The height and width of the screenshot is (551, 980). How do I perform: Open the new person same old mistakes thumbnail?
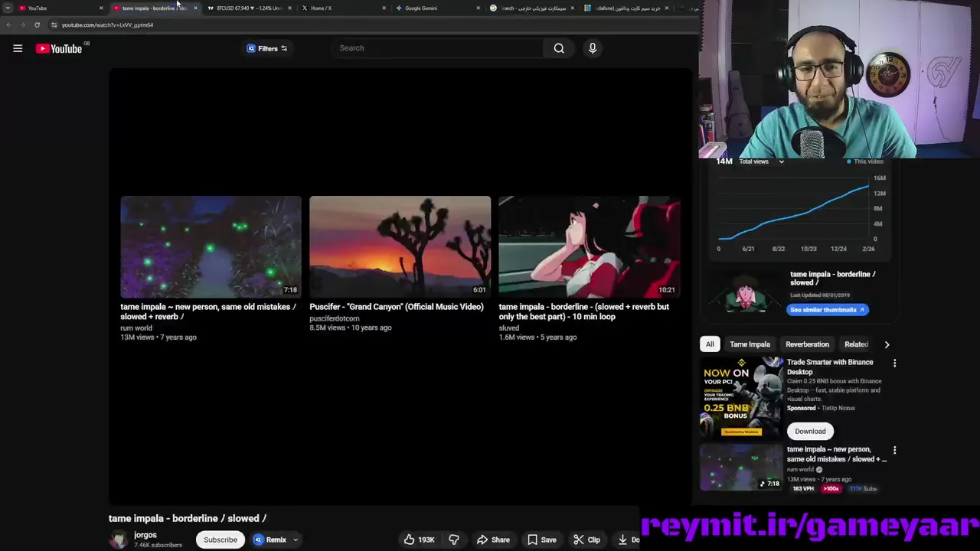click(211, 246)
